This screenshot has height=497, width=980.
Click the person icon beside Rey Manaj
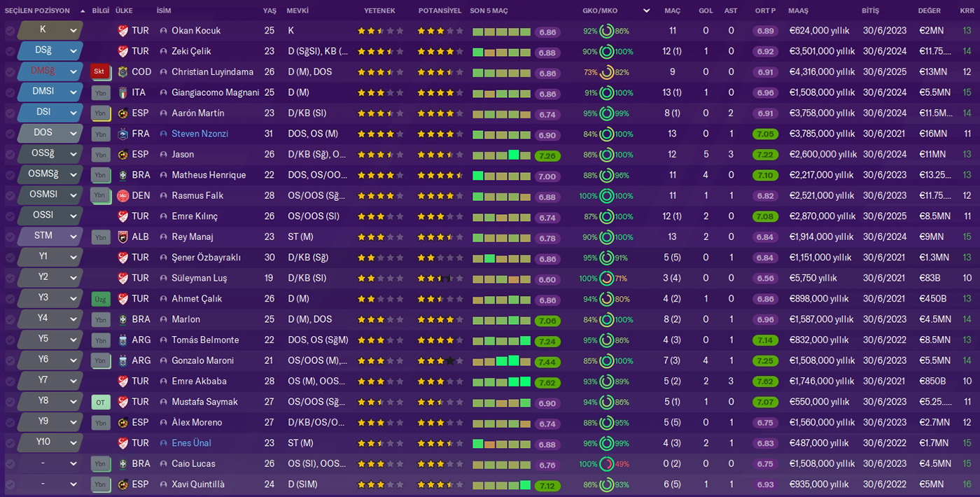tap(164, 237)
